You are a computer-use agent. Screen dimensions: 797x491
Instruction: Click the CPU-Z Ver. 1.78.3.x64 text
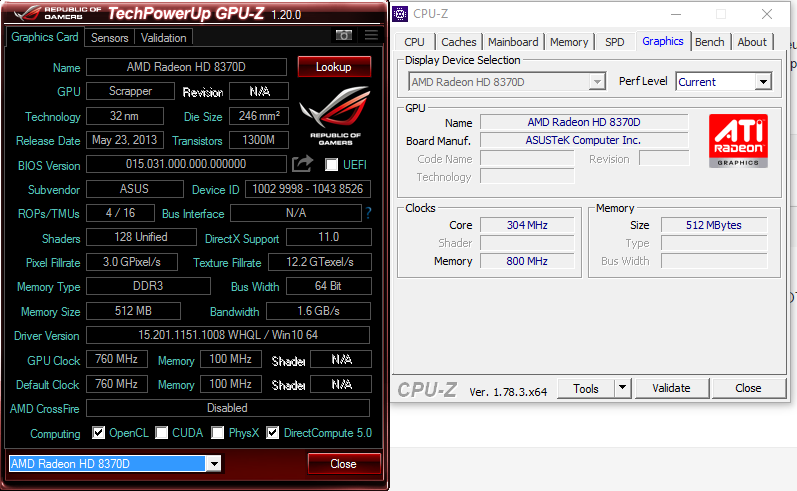508,392
